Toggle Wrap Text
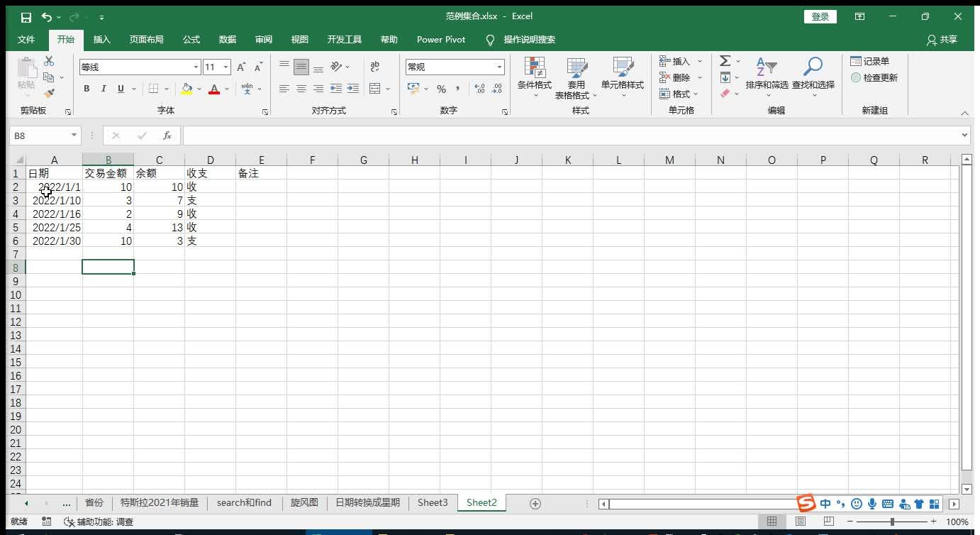The height and width of the screenshot is (535, 980). click(375, 67)
